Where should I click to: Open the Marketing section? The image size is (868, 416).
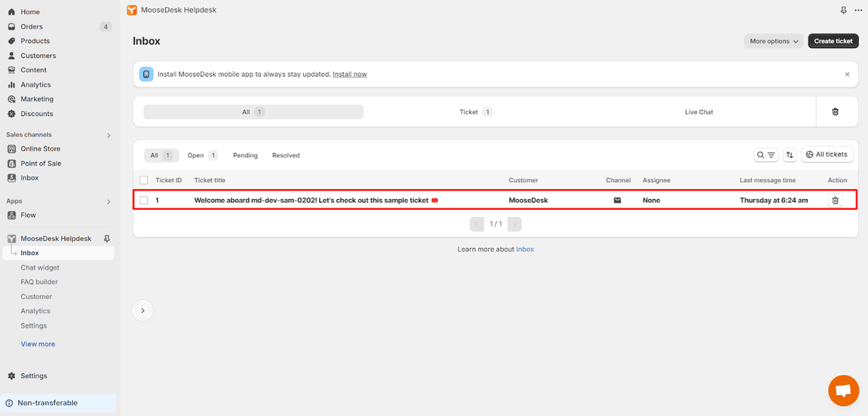[37, 99]
